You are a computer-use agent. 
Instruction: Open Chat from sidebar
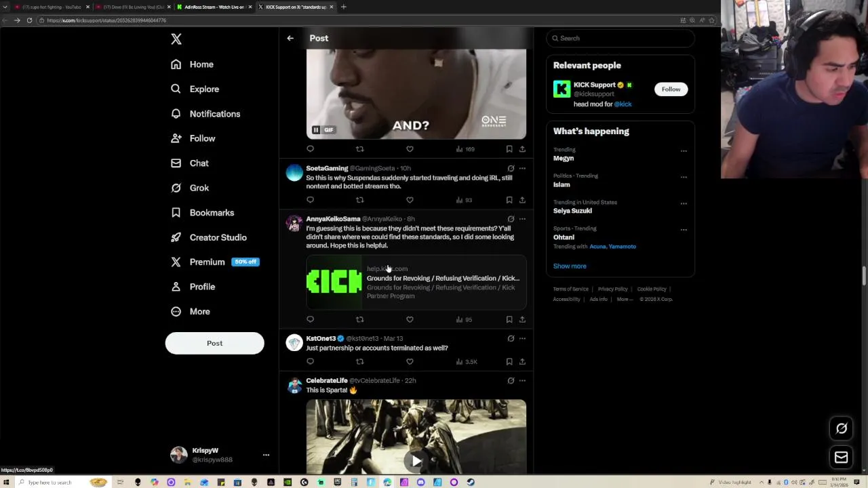point(190,163)
